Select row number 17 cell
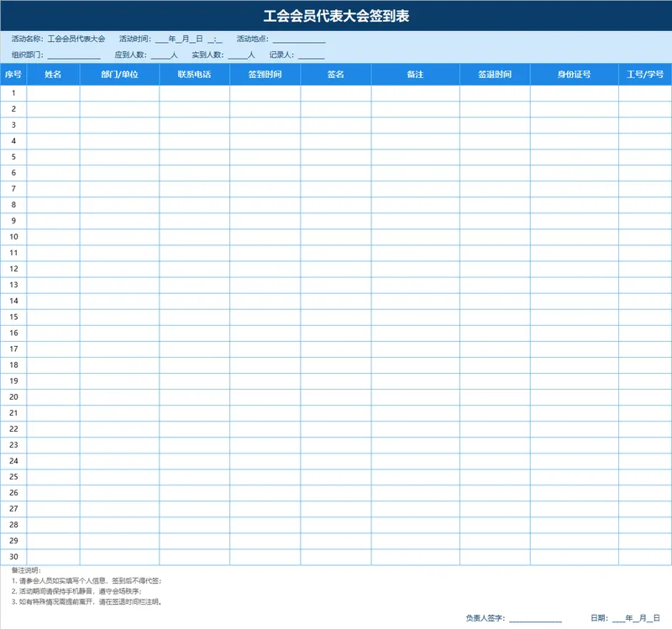The height and width of the screenshot is (629, 672). click(13, 349)
